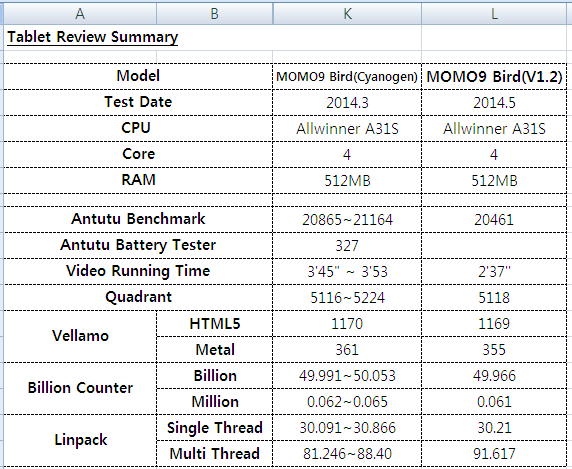Click the 'Core' label cell
Image resolution: width=572 pixels, height=469 pixels.
pos(138,154)
